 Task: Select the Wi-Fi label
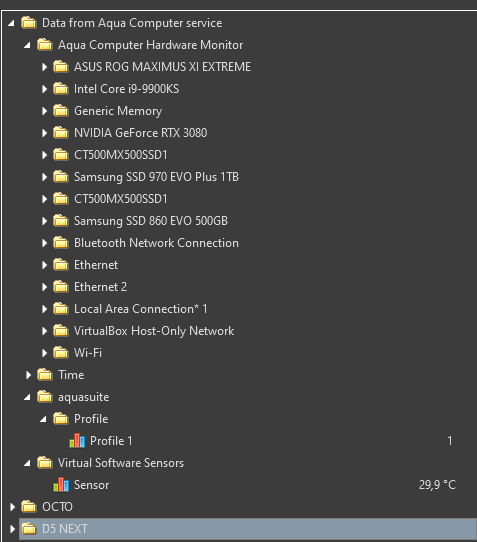[88, 353]
